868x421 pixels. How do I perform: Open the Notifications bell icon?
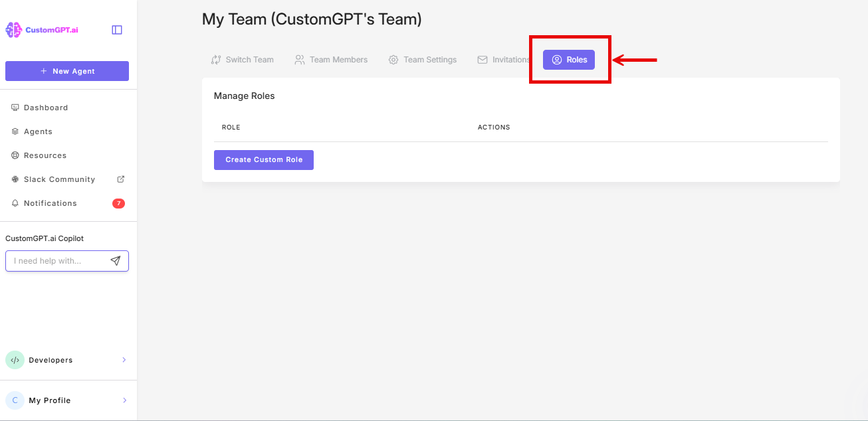pyautogui.click(x=15, y=203)
